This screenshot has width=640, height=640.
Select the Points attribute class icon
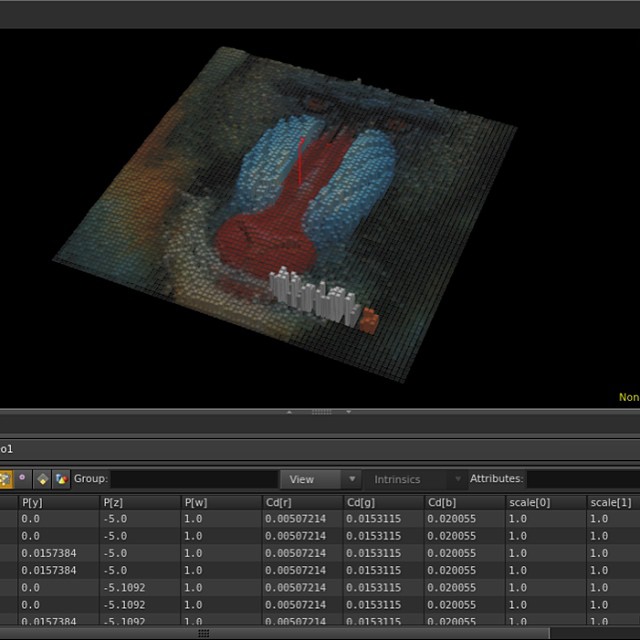(4, 479)
